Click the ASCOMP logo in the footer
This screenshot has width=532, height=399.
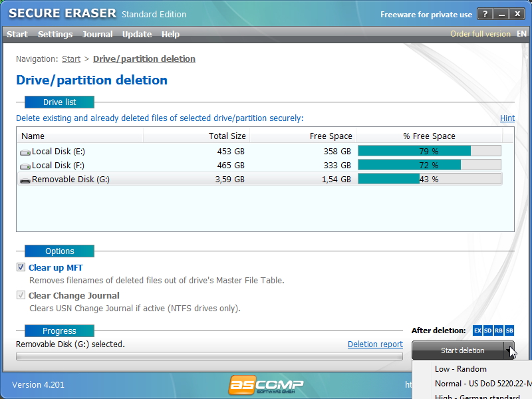[266, 385]
